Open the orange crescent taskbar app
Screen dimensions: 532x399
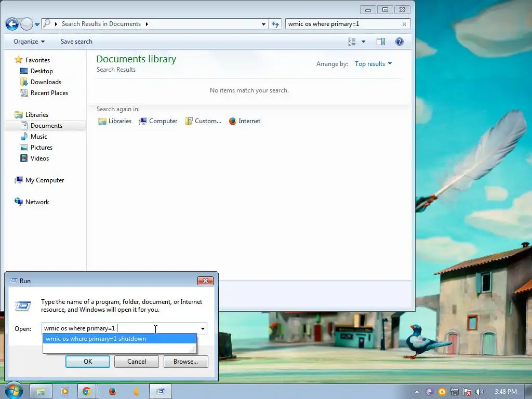(137, 392)
